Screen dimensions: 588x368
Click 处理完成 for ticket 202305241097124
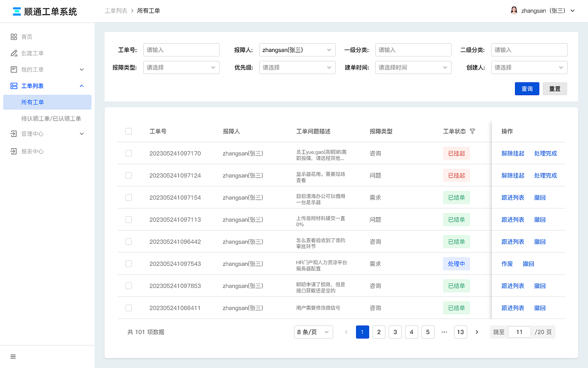point(545,176)
